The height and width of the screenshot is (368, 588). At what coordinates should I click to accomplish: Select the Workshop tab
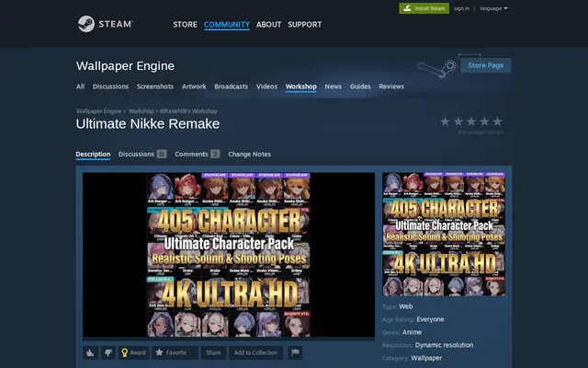[x=301, y=86]
